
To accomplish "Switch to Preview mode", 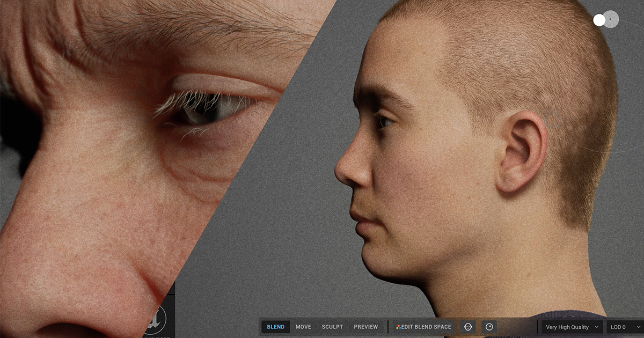I will (365, 327).
